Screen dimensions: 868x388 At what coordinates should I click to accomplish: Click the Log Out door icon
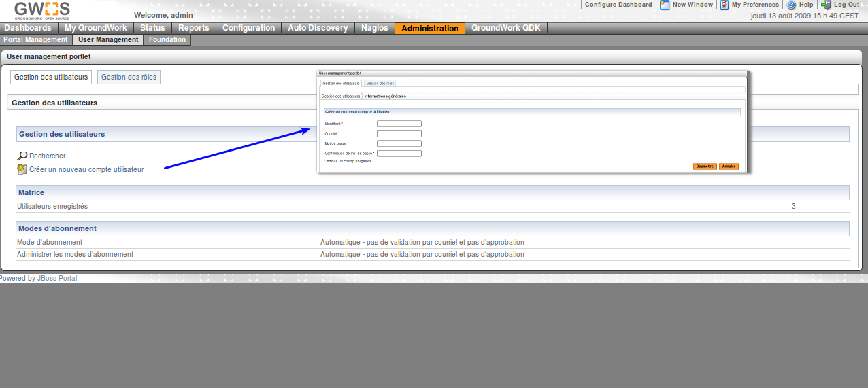pos(826,5)
